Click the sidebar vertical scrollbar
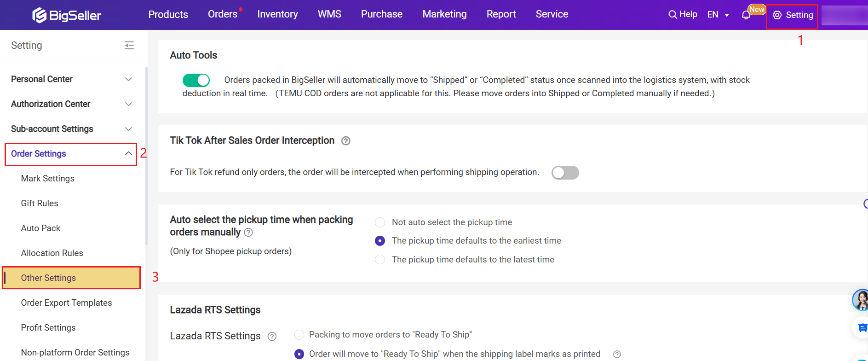Viewport: 868px width, 361px height. [146, 157]
